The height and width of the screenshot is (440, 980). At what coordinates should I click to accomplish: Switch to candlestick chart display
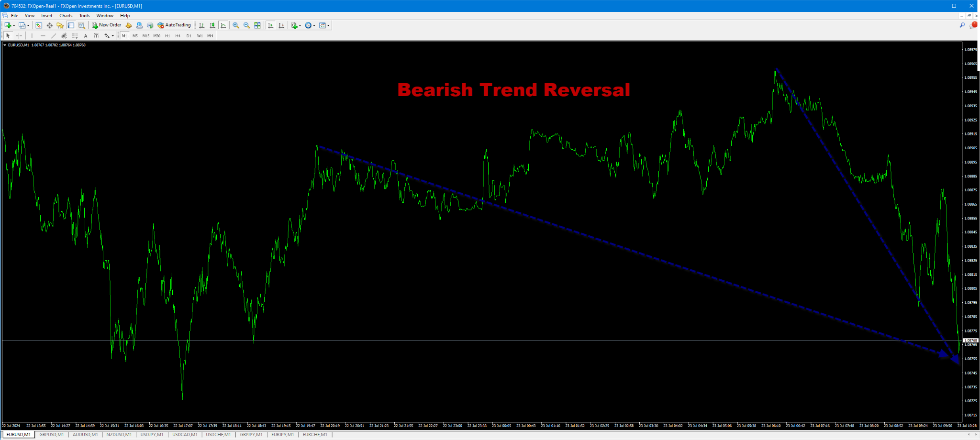point(212,25)
